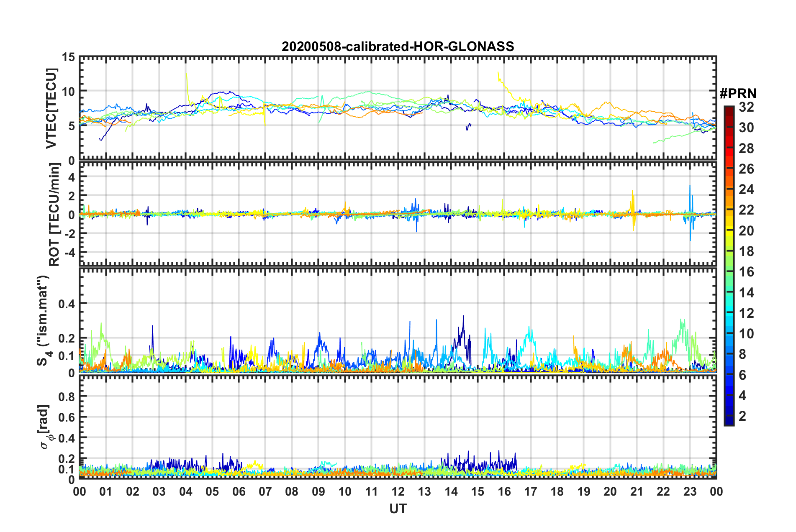Click colorbar tick label "24"
This screenshot has height=532, width=796.
pos(746,189)
